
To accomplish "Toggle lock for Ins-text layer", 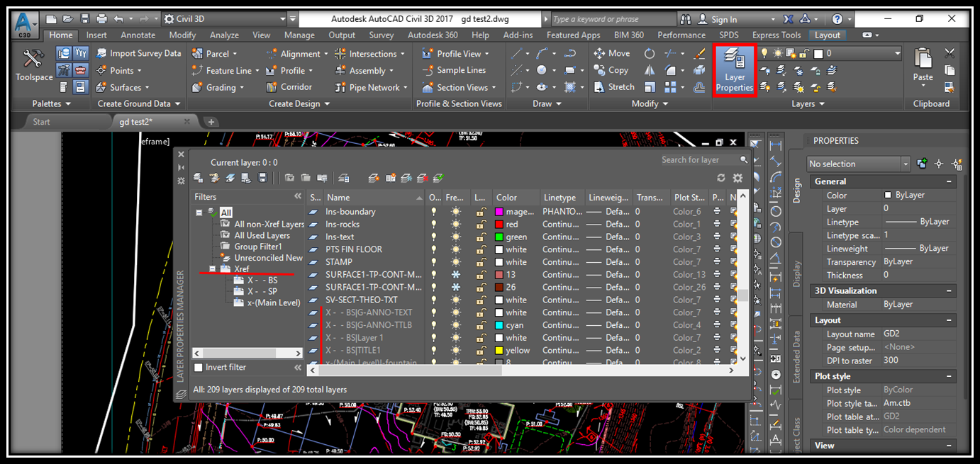I will [x=481, y=237].
